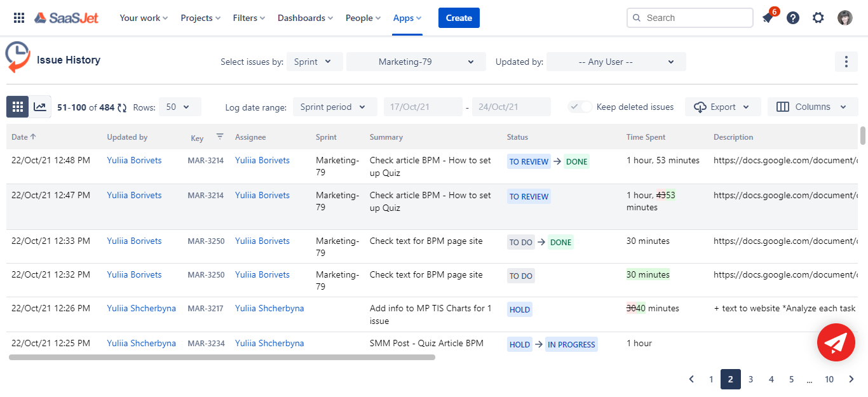Click the help question mark icon
The height and width of the screenshot is (397, 868).
point(793,18)
